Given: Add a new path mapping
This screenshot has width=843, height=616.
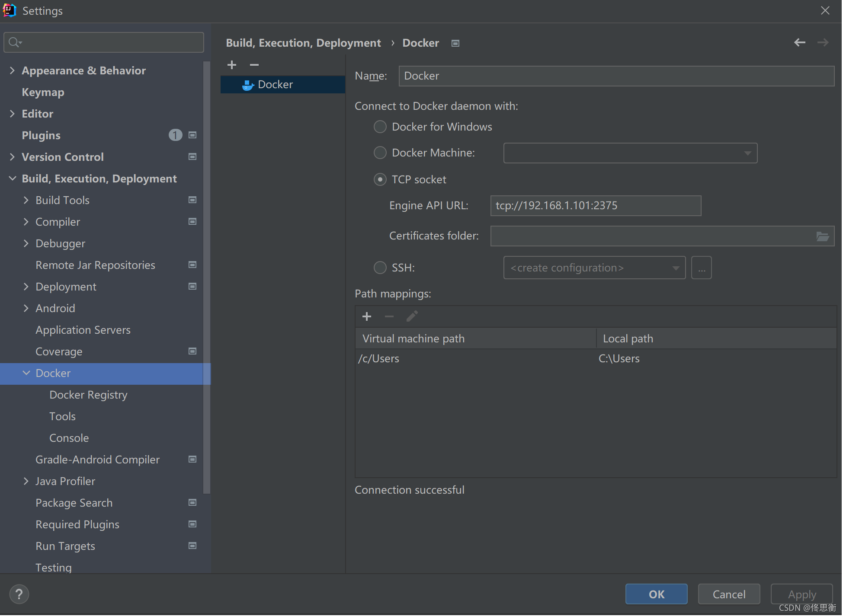Looking at the screenshot, I should point(367,317).
